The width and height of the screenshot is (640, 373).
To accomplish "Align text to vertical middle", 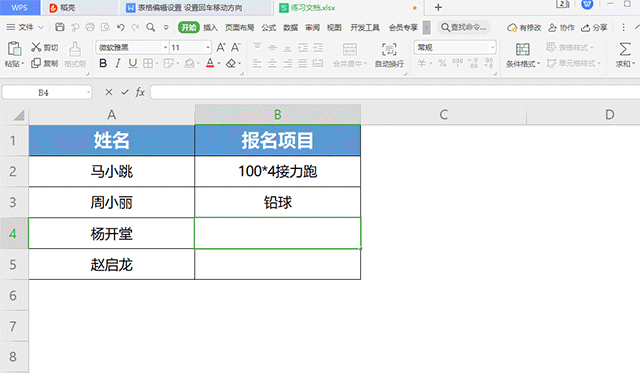I will pos(272,47).
